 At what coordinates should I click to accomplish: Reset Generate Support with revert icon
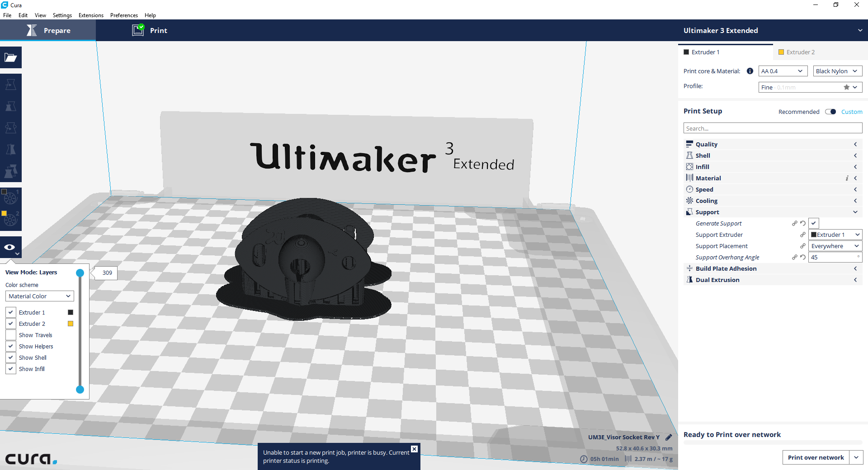click(803, 223)
